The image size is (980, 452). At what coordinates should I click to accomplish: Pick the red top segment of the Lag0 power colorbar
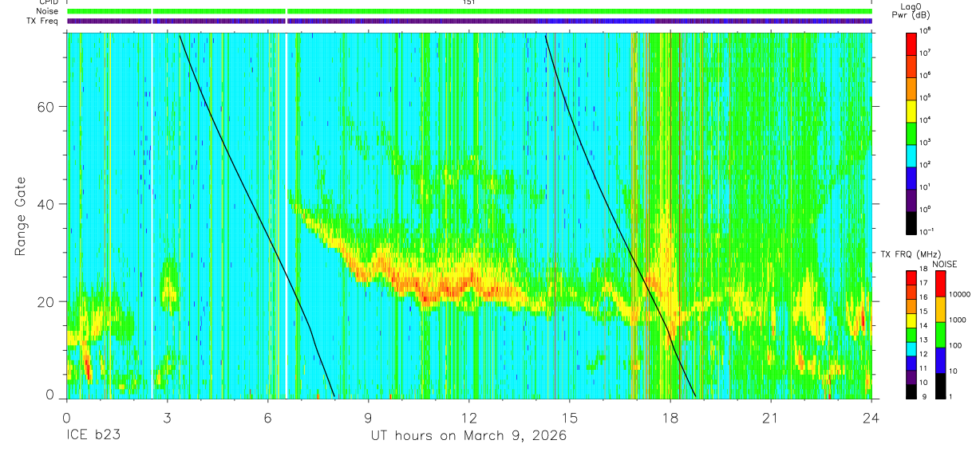point(911,43)
